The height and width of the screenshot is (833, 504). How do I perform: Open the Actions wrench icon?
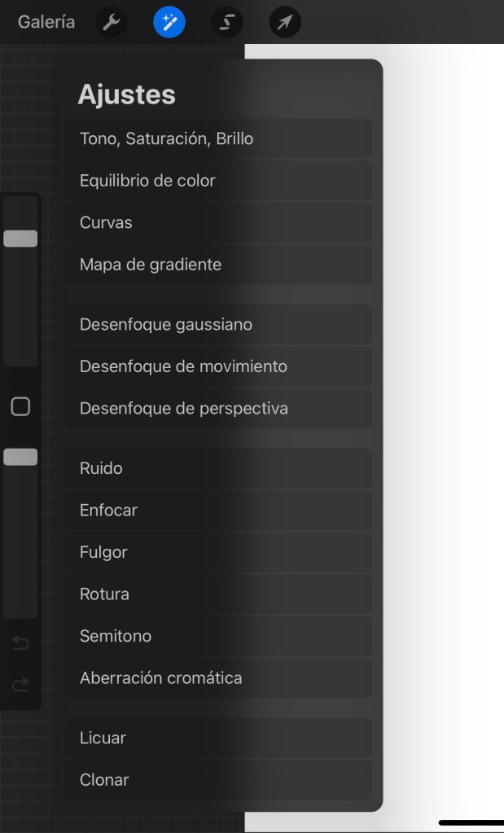(x=111, y=23)
